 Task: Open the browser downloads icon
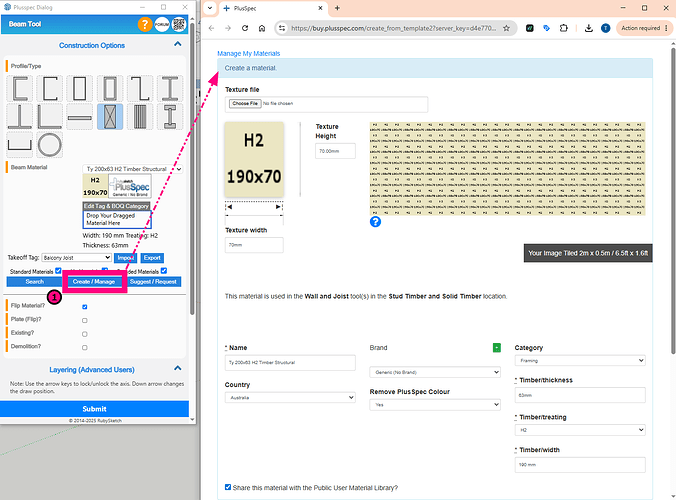588,28
